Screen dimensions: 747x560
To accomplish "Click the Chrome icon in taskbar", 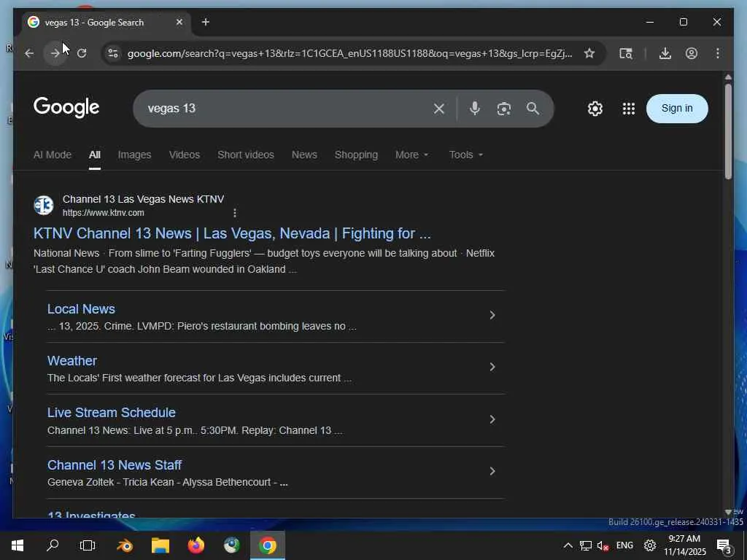I will [x=268, y=545].
